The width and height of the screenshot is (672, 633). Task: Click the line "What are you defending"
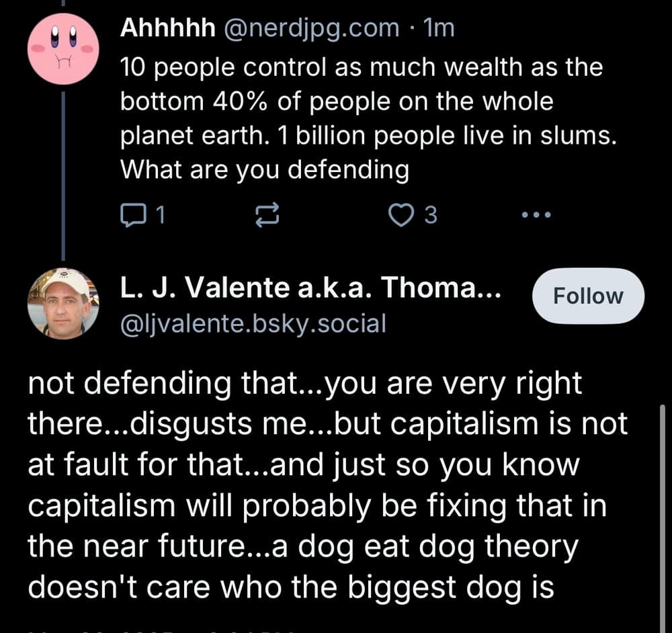pyautogui.click(x=265, y=170)
